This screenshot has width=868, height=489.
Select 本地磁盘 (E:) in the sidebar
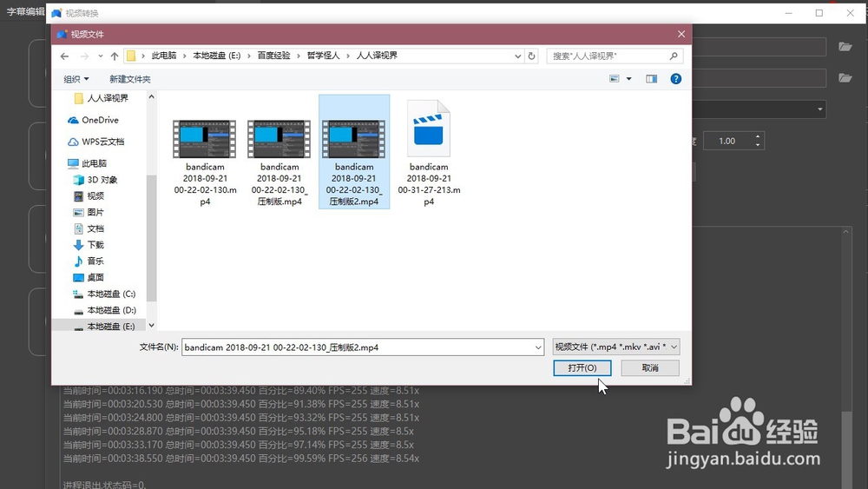coord(104,327)
